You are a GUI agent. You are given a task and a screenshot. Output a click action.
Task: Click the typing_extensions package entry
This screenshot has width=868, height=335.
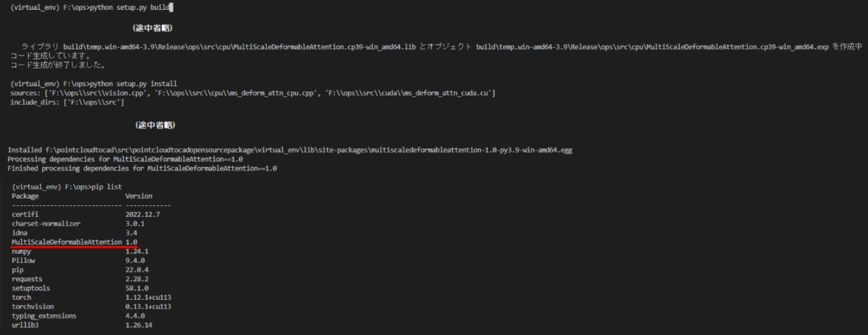coord(44,316)
